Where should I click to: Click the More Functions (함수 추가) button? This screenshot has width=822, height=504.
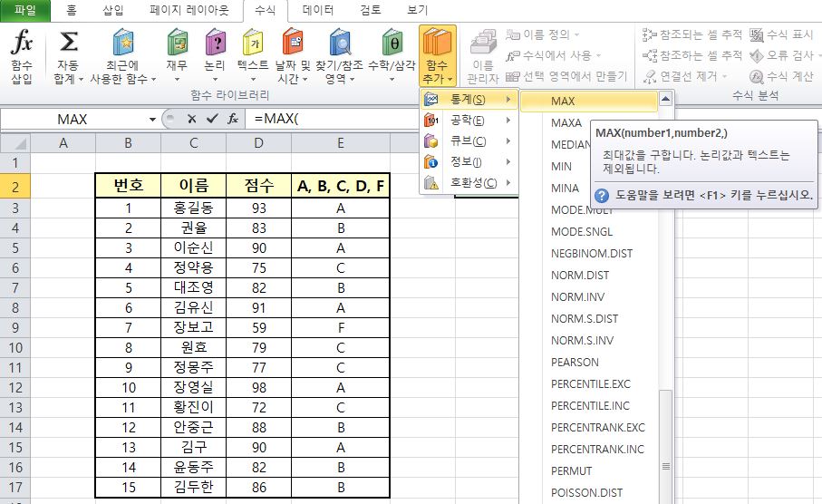tap(437, 55)
